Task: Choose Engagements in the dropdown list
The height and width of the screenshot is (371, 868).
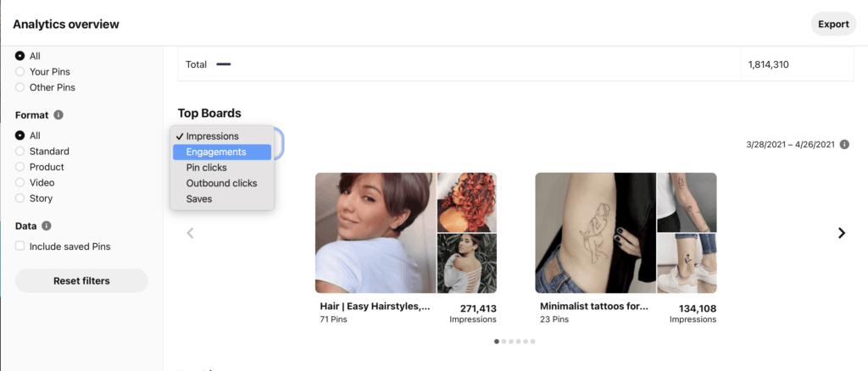Action: 222,152
